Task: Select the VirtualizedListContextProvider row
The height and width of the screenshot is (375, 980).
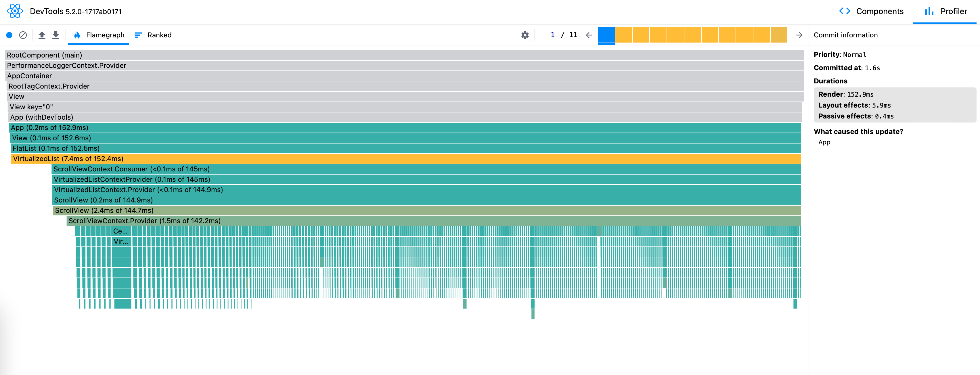Action: tap(426, 179)
